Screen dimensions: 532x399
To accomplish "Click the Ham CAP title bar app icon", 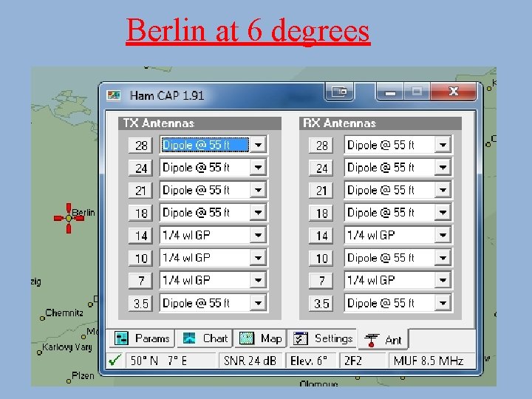I will click(x=113, y=95).
